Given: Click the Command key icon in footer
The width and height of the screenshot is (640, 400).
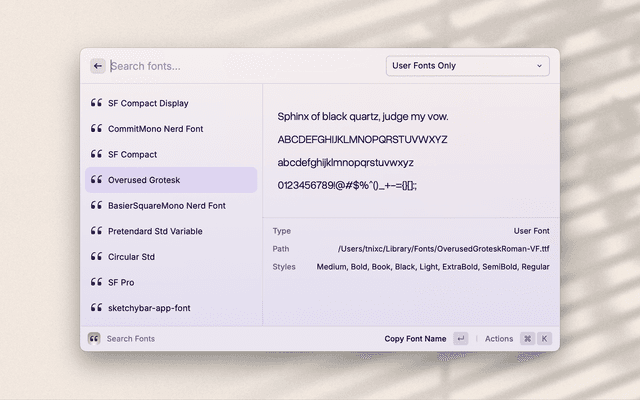Looking at the screenshot, I should click(x=527, y=339).
